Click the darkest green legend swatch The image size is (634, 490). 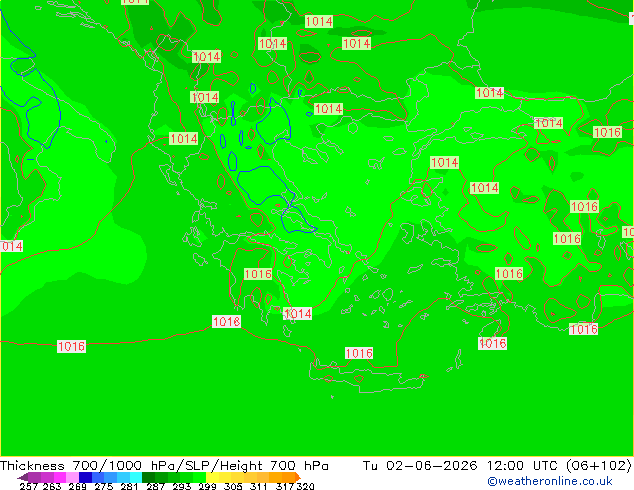coord(148,477)
